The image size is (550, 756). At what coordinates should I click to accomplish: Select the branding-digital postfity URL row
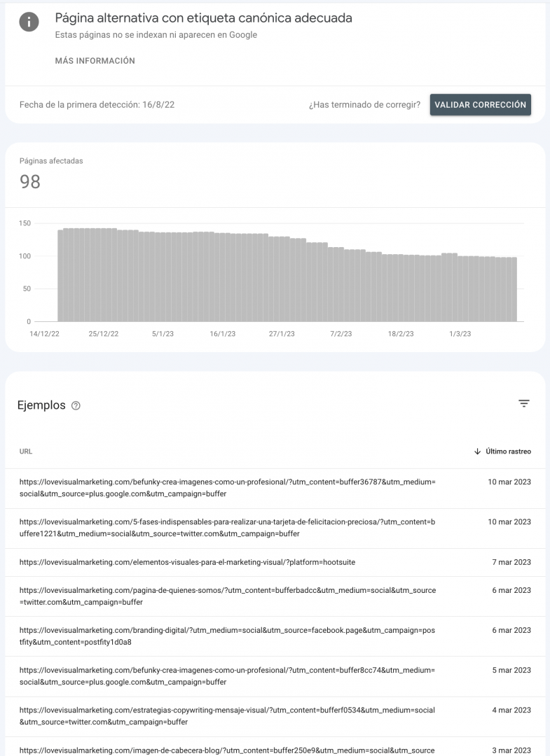click(275, 636)
